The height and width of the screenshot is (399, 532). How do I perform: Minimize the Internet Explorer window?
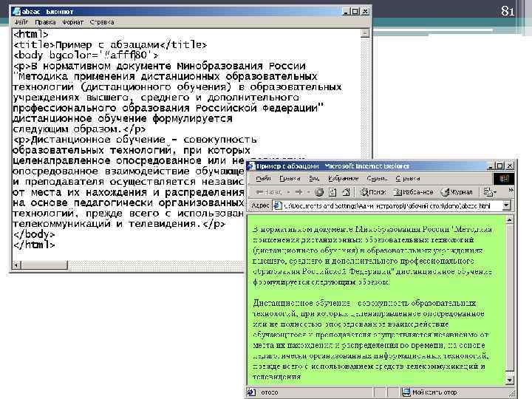pyautogui.click(x=491, y=166)
